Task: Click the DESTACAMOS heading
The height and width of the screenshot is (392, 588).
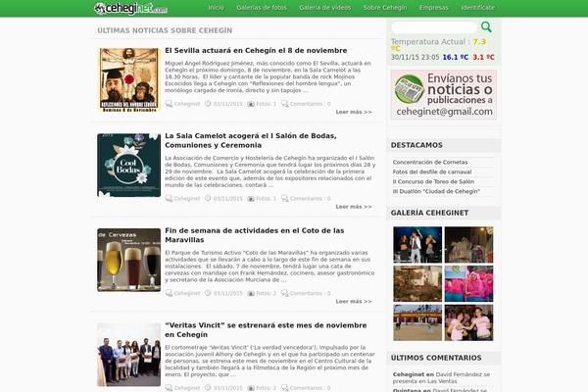Action: (416, 145)
